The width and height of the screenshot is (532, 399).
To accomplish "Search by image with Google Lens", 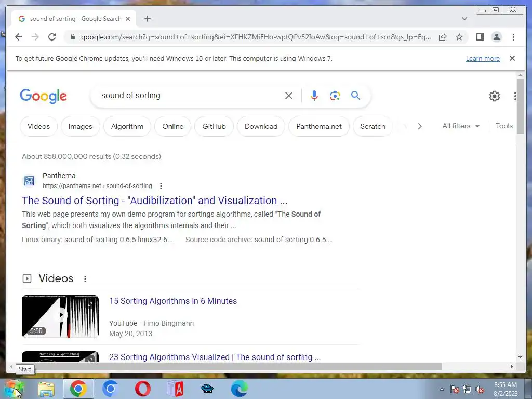I will point(335,96).
